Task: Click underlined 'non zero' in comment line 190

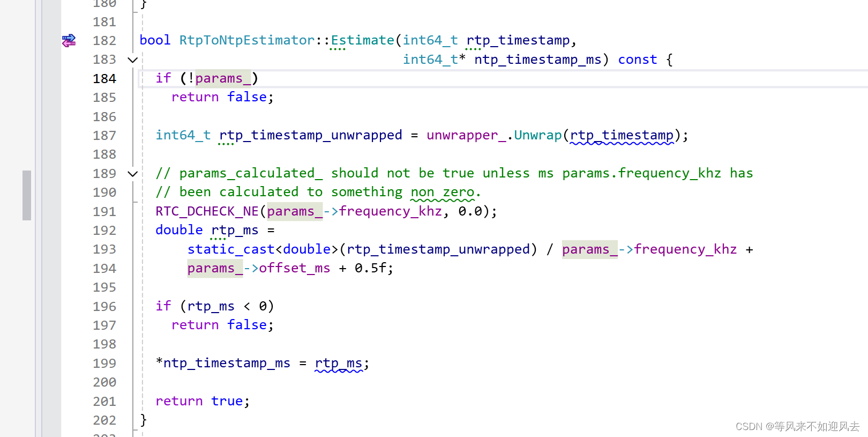Action: click(x=443, y=192)
